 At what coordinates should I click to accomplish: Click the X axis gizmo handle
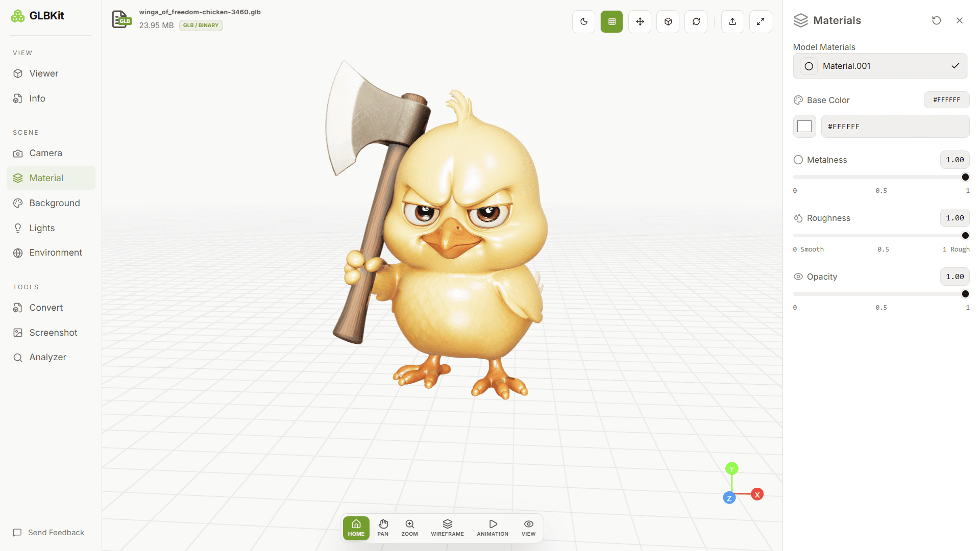(757, 494)
